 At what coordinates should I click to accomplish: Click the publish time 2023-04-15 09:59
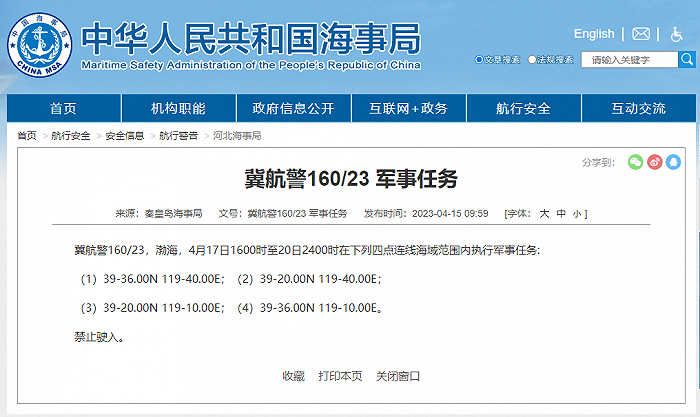tap(450, 213)
